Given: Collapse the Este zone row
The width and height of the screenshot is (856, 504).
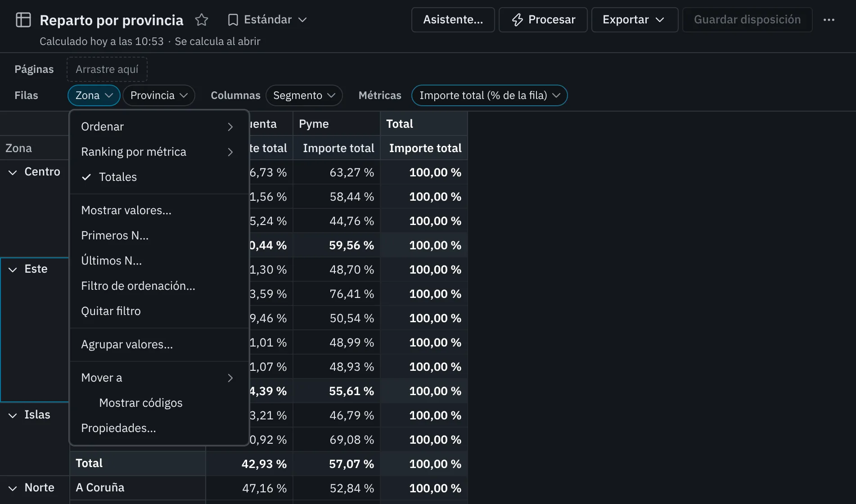Looking at the screenshot, I should pyautogui.click(x=13, y=270).
